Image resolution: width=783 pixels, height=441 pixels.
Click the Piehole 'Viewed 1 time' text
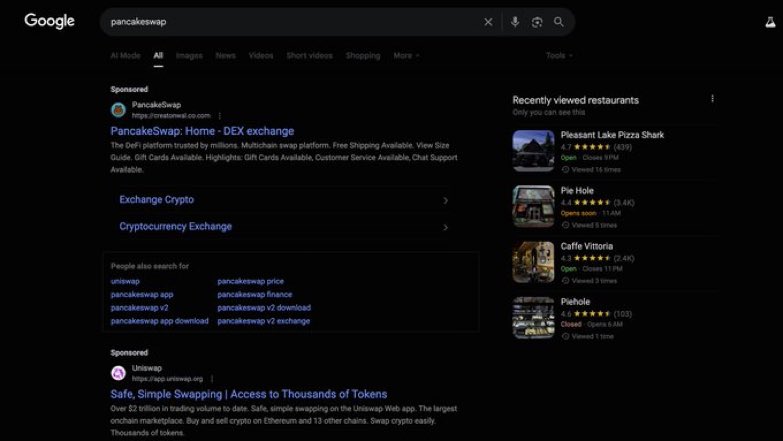[593, 337]
